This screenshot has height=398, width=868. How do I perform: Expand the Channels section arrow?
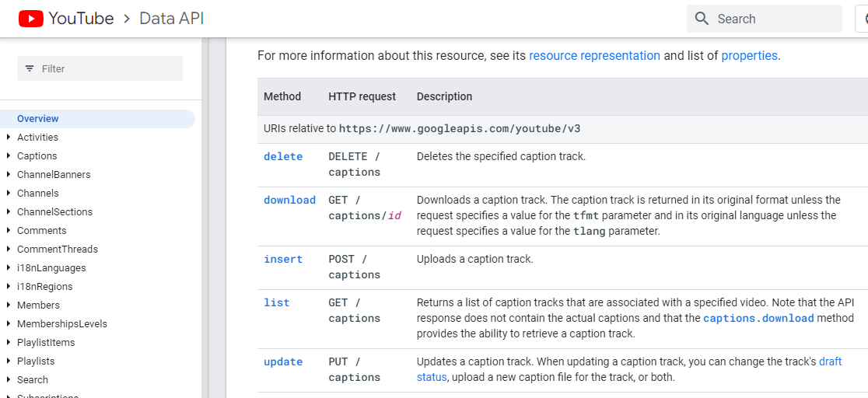[x=9, y=194]
